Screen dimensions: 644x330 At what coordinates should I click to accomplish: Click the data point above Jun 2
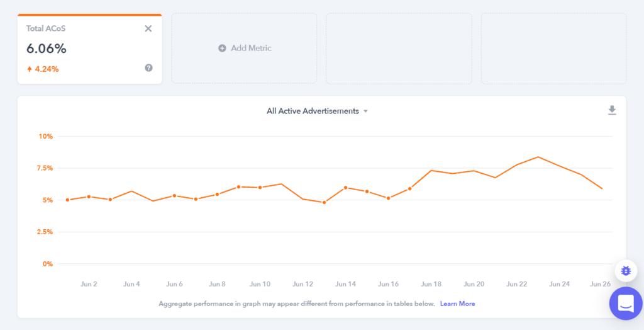click(89, 196)
